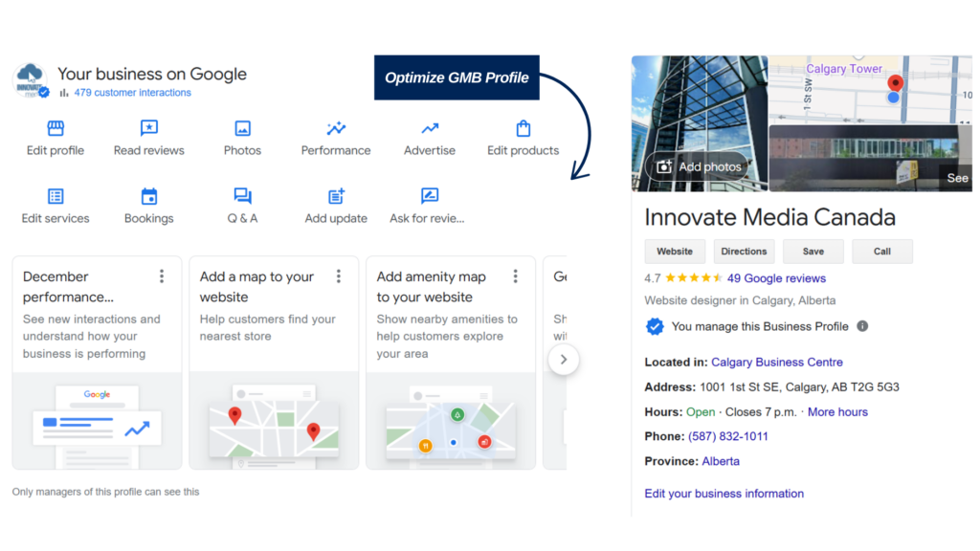Open the Bookings calendar icon
Viewport: 980px width, 551px height.
[148, 196]
